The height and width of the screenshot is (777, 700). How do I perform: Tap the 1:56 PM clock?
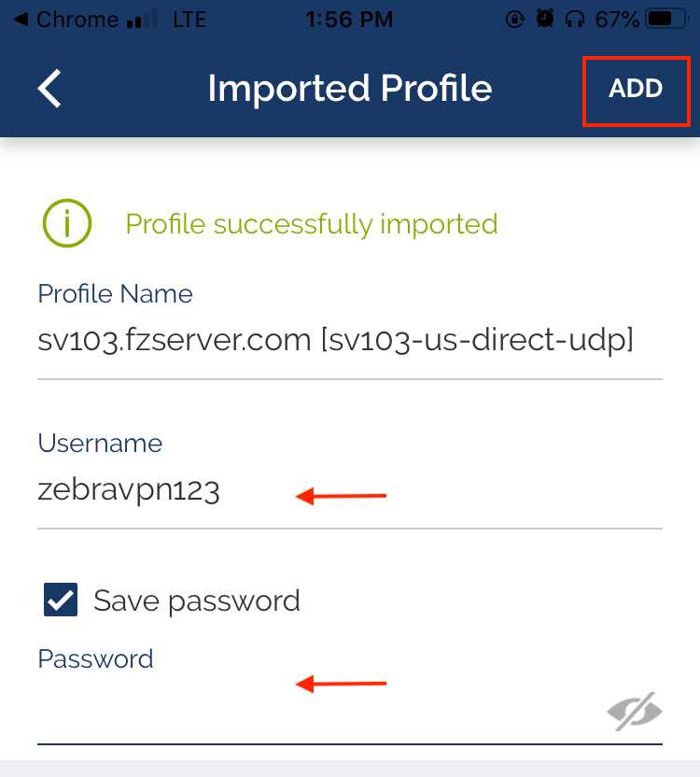[349, 20]
